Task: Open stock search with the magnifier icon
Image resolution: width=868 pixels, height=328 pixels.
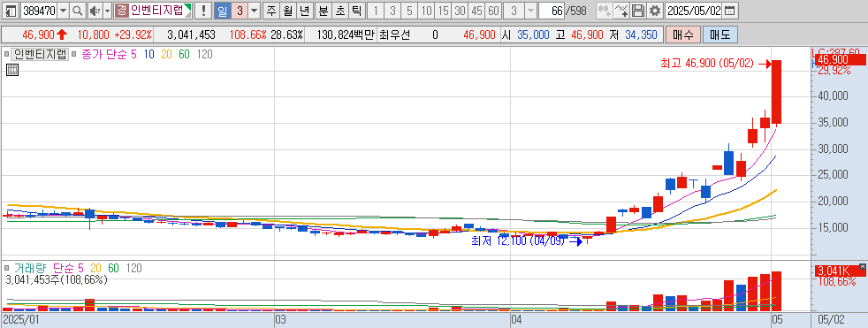Action: click(78, 10)
